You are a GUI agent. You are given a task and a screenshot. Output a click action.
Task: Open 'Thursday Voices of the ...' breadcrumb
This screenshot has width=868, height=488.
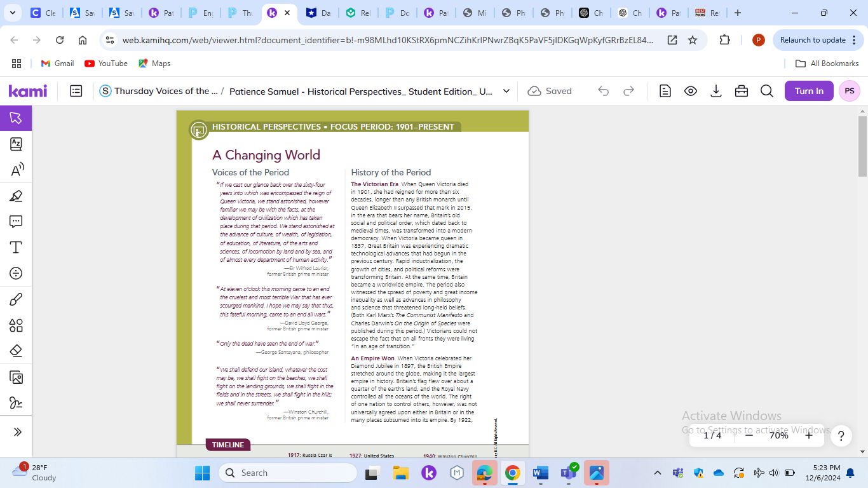[x=166, y=91]
